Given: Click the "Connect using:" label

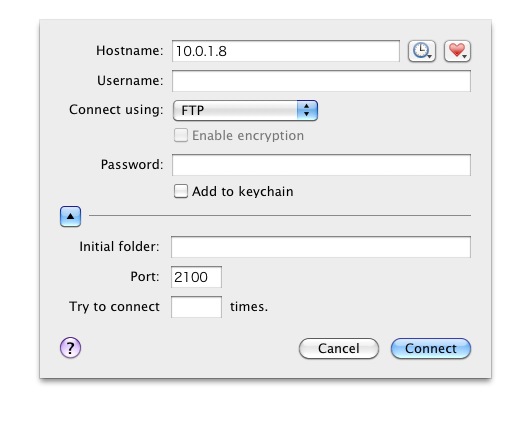Looking at the screenshot, I should [116, 110].
